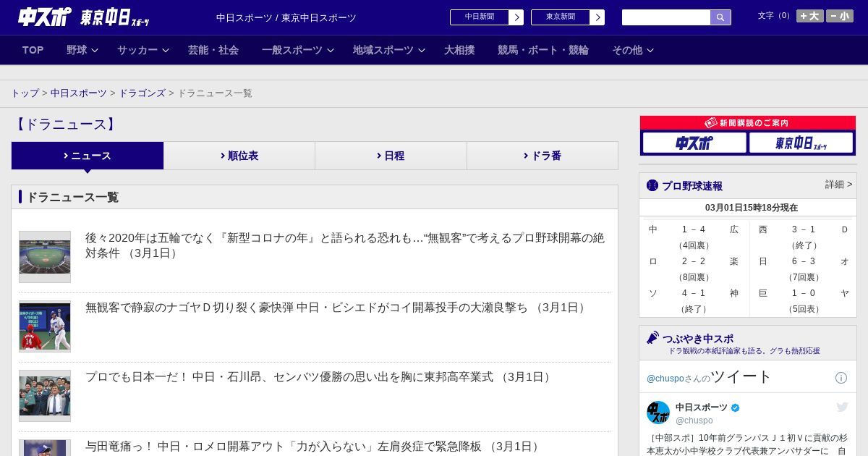
Task: Click つぶやき中スポ heading
Action: tap(698, 338)
